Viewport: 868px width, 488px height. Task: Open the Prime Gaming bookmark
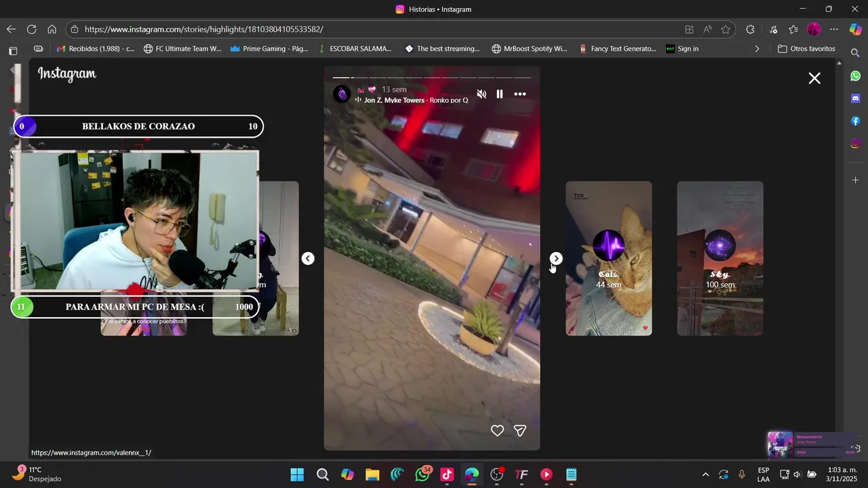(269, 49)
